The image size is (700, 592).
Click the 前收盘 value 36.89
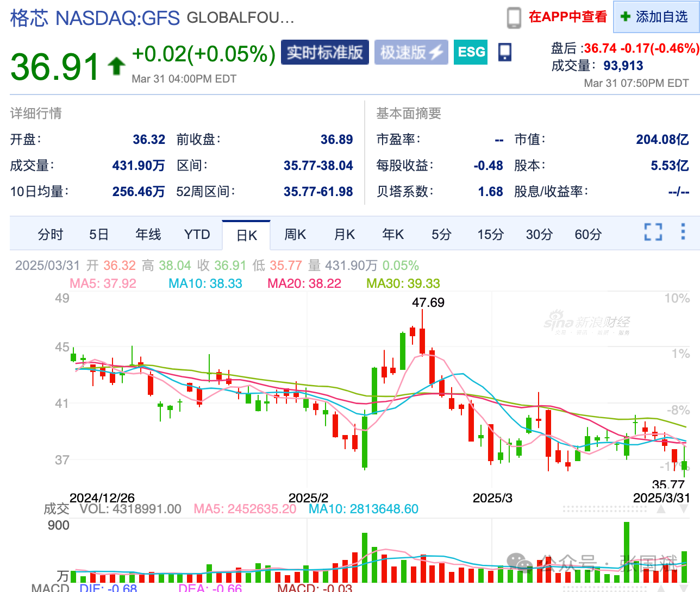(336, 140)
